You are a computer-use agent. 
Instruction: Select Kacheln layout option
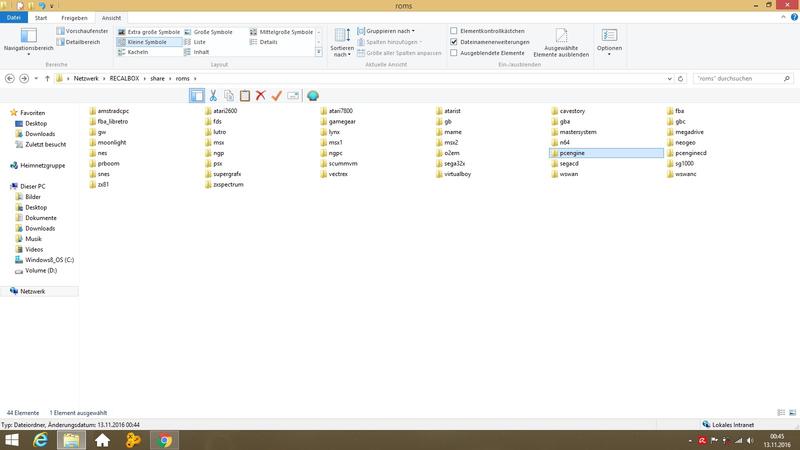pyautogui.click(x=133, y=52)
